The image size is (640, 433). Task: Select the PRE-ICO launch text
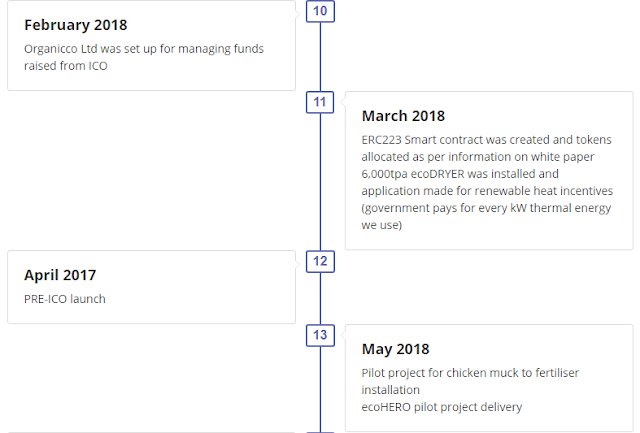click(x=65, y=299)
